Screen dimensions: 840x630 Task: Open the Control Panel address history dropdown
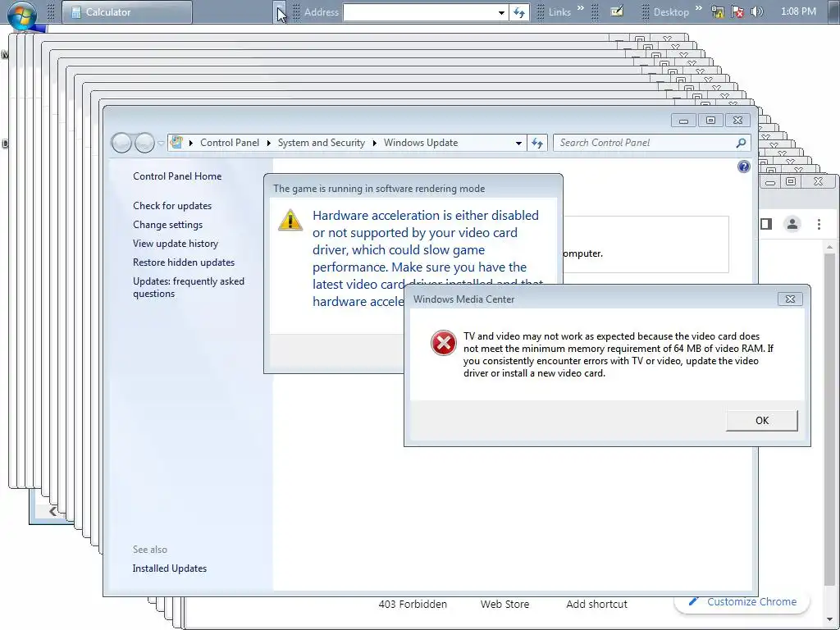coord(518,143)
